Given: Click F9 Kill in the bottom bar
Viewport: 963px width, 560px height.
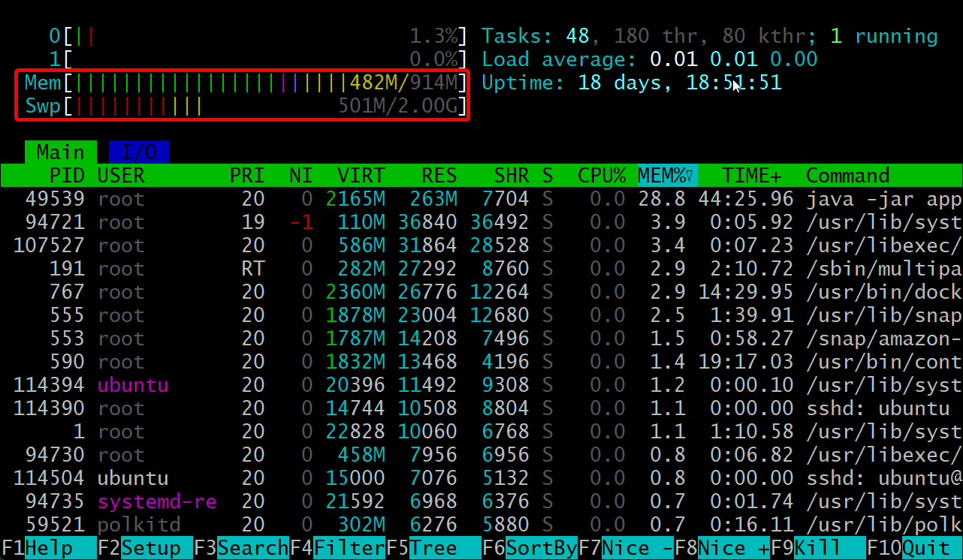Looking at the screenshot, I should [x=818, y=548].
